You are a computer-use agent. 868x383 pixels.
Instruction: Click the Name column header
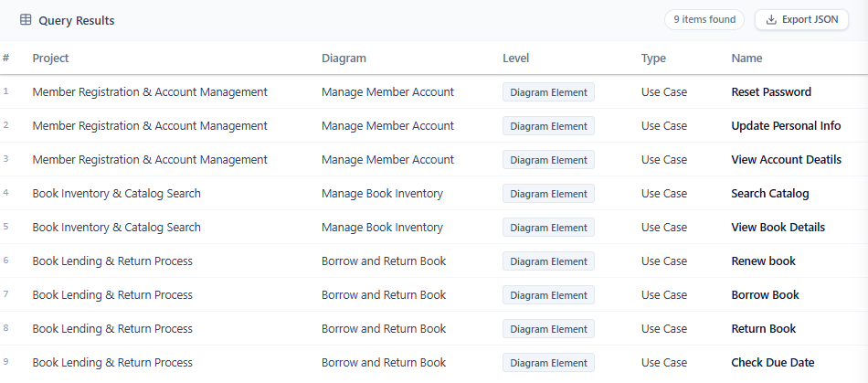pos(746,59)
